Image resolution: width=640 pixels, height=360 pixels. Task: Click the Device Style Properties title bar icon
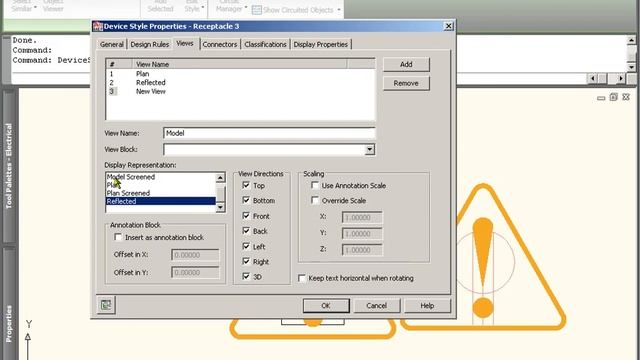(98, 27)
